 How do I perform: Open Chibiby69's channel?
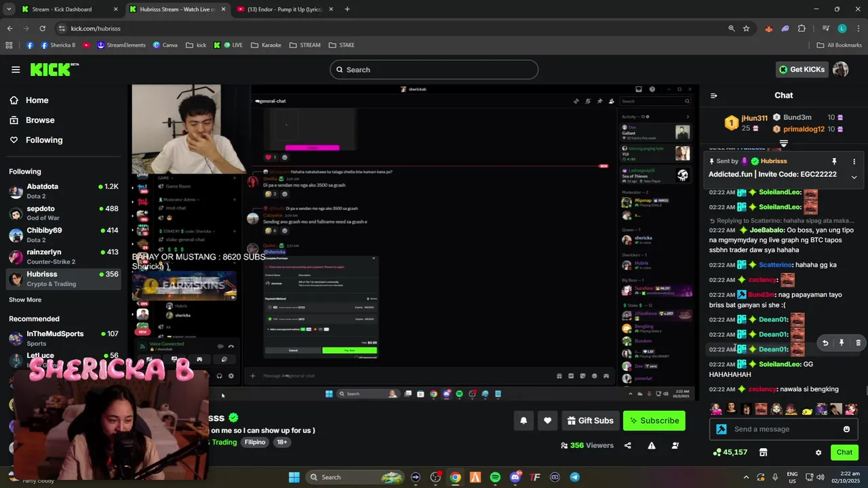tap(64, 235)
